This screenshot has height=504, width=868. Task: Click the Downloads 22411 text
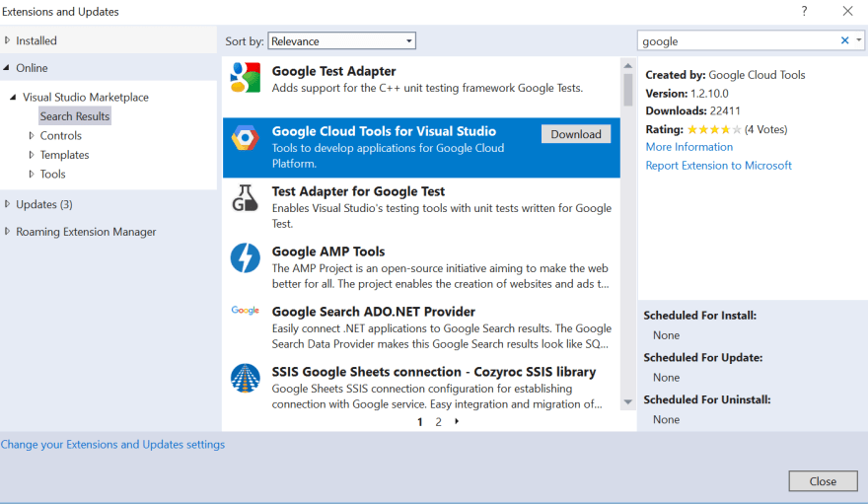pyautogui.click(x=693, y=110)
